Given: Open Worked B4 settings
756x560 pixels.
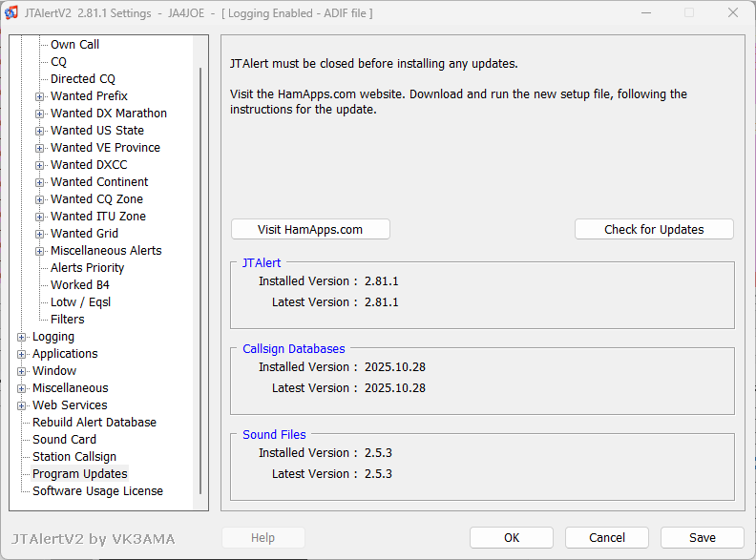Looking at the screenshot, I should 80,285.
